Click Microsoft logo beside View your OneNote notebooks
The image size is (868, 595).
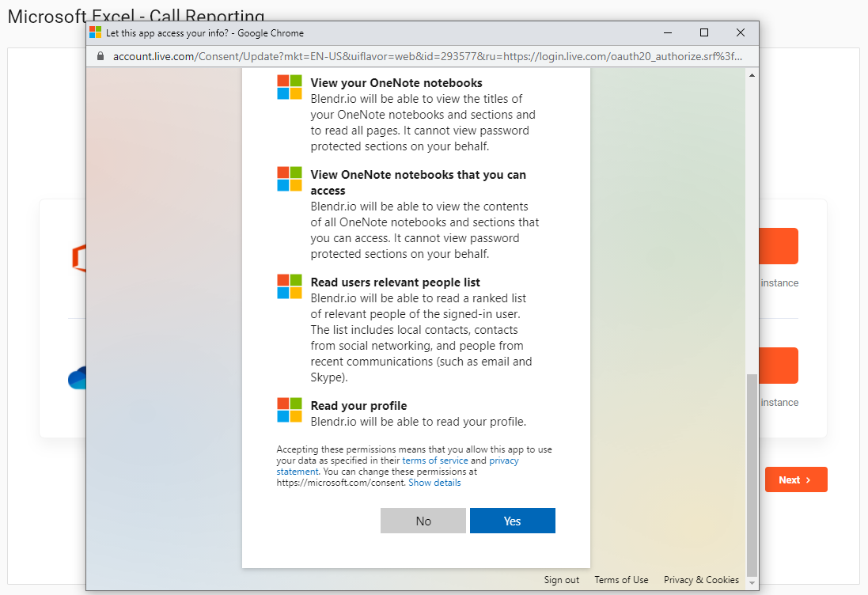[x=290, y=88]
